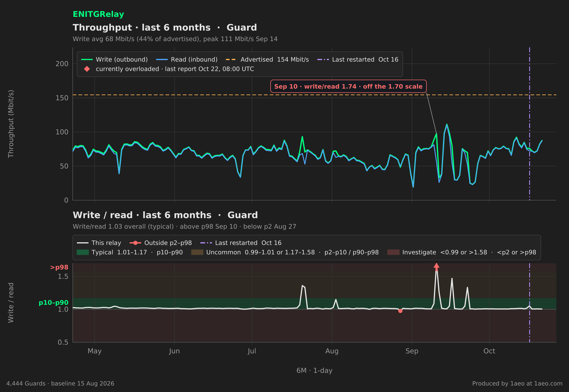The height and width of the screenshot is (392, 569).
Task: Click the May x-axis label
Action: click(95, 351)
